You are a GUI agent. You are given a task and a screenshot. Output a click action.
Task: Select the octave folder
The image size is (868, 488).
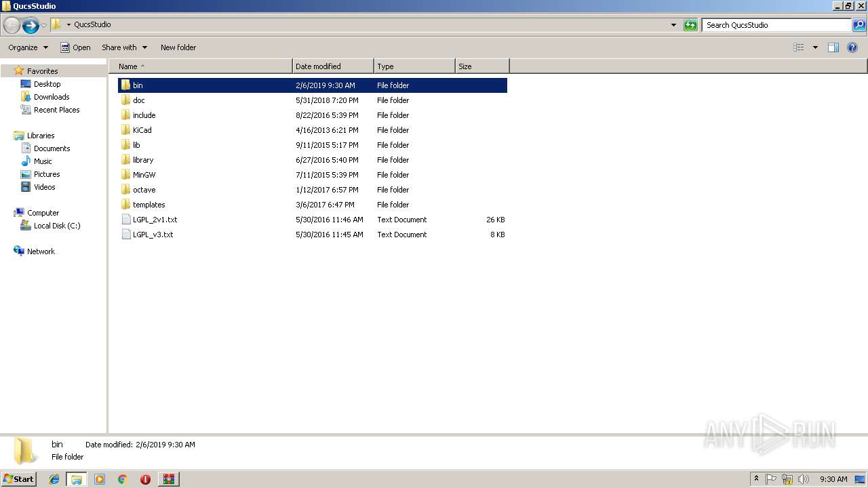(x=313, y=190)
